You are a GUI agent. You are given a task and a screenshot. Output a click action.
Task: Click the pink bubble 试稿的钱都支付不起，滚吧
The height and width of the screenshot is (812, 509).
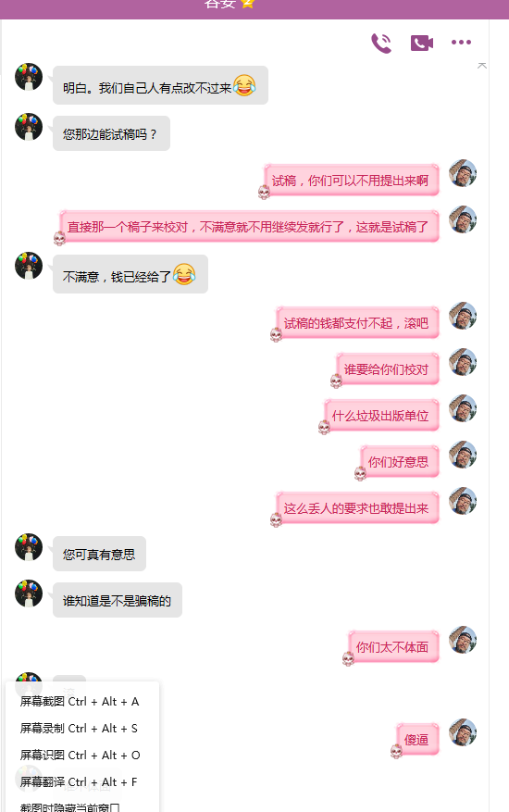(357, 323)
